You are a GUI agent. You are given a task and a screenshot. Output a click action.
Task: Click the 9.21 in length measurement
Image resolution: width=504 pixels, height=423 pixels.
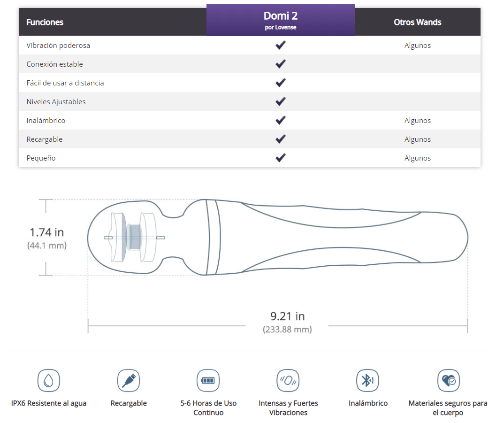tap(287, 316)
